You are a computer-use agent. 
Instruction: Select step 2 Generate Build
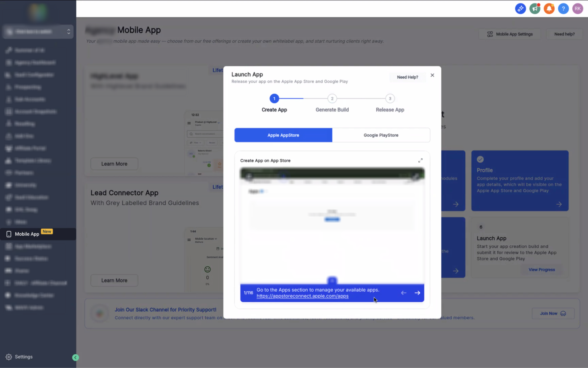click(332, 103)
